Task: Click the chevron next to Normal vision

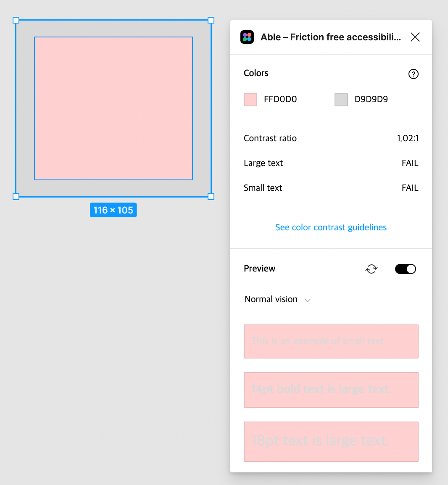Action: point(307,300)
